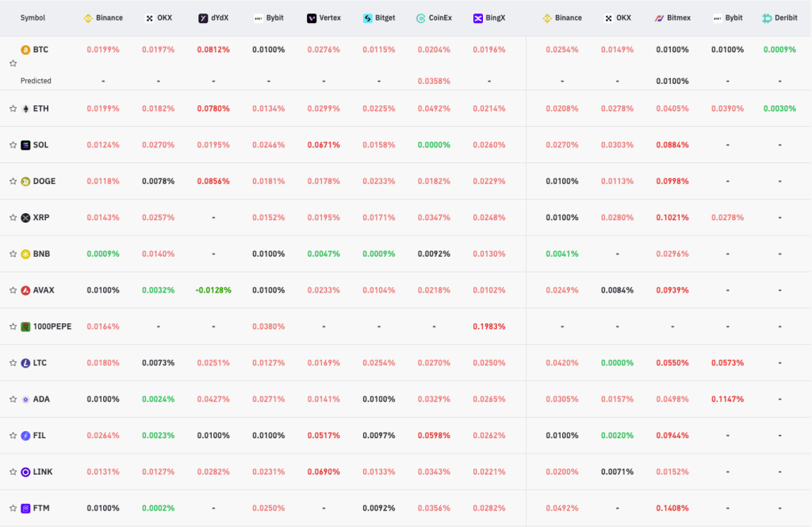Select AVAX dYdX rate -0.0128%
Viewport: 812px width, 527px height.
tap(213, 290)
